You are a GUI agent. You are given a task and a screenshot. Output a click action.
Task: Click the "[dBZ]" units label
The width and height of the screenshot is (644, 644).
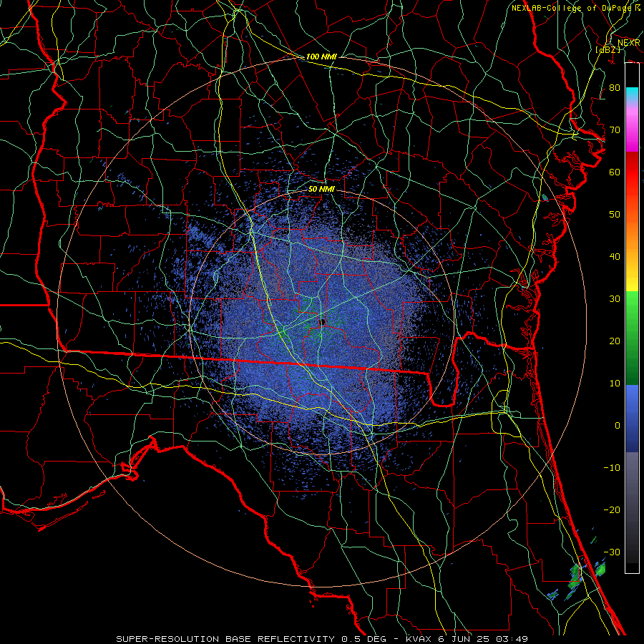608,49
